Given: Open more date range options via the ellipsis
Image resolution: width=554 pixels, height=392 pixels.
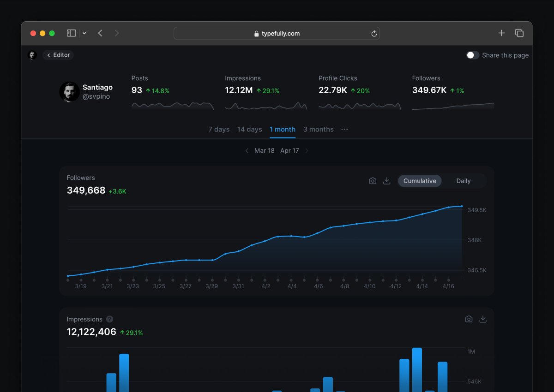Looking at the screenshot, I should point(344,130).
